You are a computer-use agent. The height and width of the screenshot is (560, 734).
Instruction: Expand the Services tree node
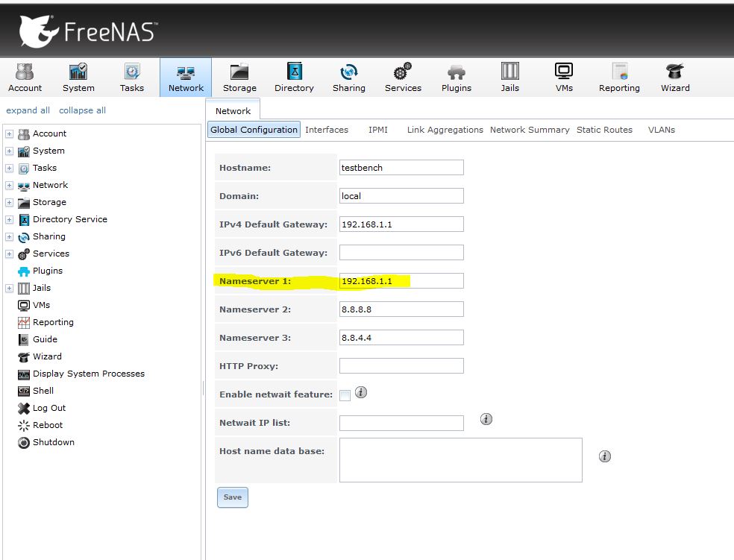9,254
